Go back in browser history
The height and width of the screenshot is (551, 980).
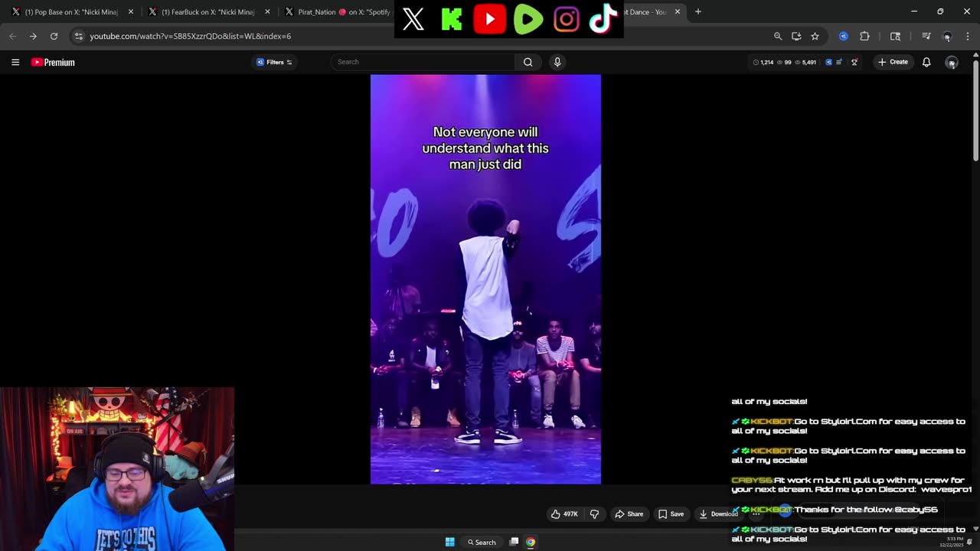[12, 36]
